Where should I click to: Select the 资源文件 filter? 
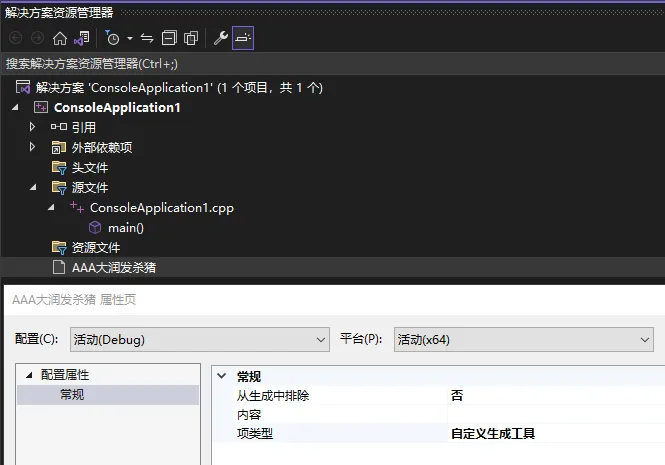click(x=96, y=248)
